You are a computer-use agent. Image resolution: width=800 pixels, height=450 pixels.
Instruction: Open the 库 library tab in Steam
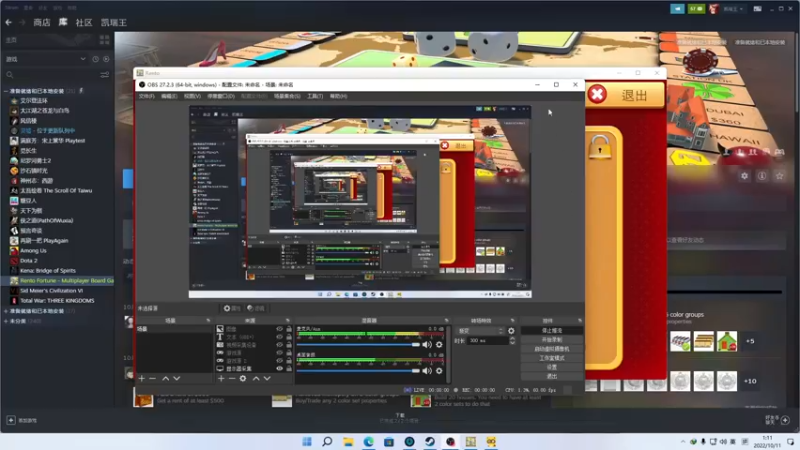coord(63,22)
